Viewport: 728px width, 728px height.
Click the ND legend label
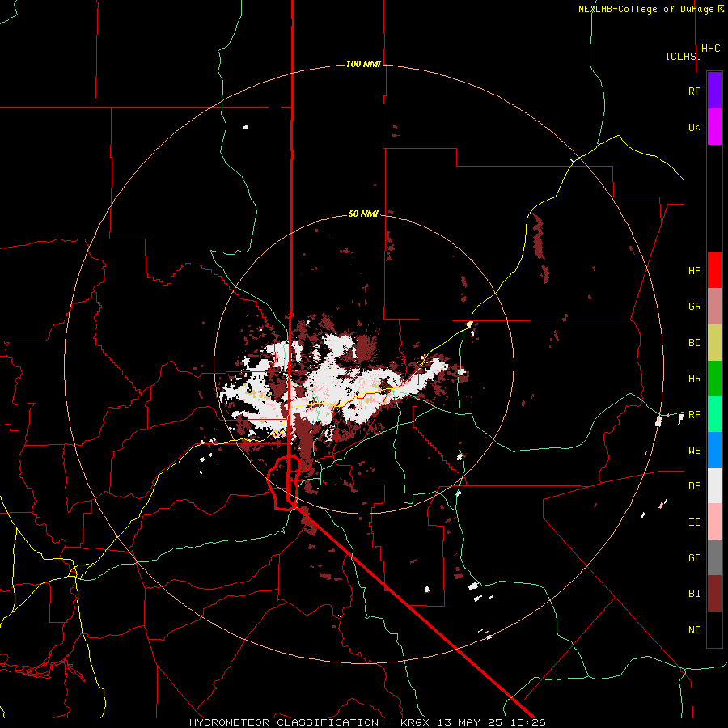(x=694, y=630)
